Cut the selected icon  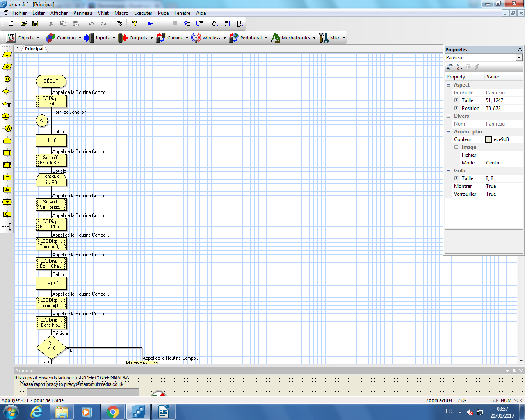point(51,23)
